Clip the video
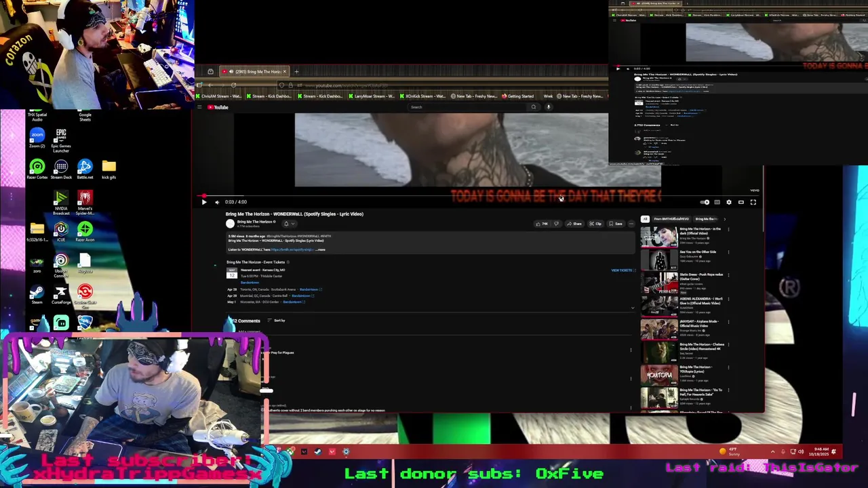The height and width of the screenshot is (488, 868). [595, 224]
